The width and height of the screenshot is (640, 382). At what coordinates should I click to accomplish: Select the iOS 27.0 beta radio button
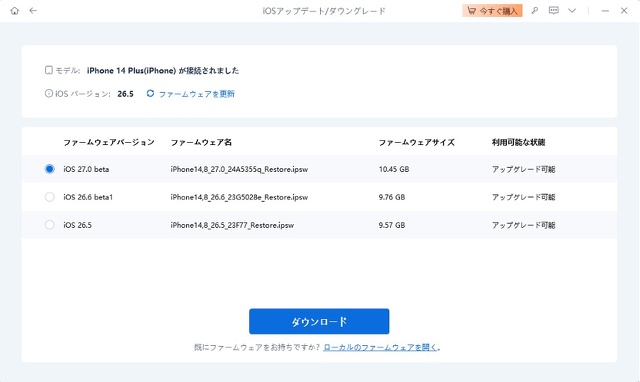[x=49, y=169]
